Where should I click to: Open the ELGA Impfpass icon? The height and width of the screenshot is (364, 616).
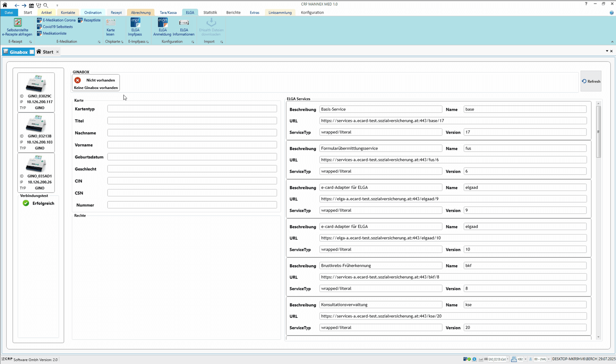(135, 27)
